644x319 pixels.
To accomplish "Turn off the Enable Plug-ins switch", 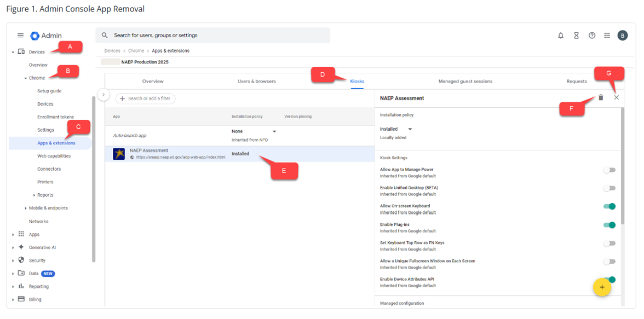I will click(609, 225).
